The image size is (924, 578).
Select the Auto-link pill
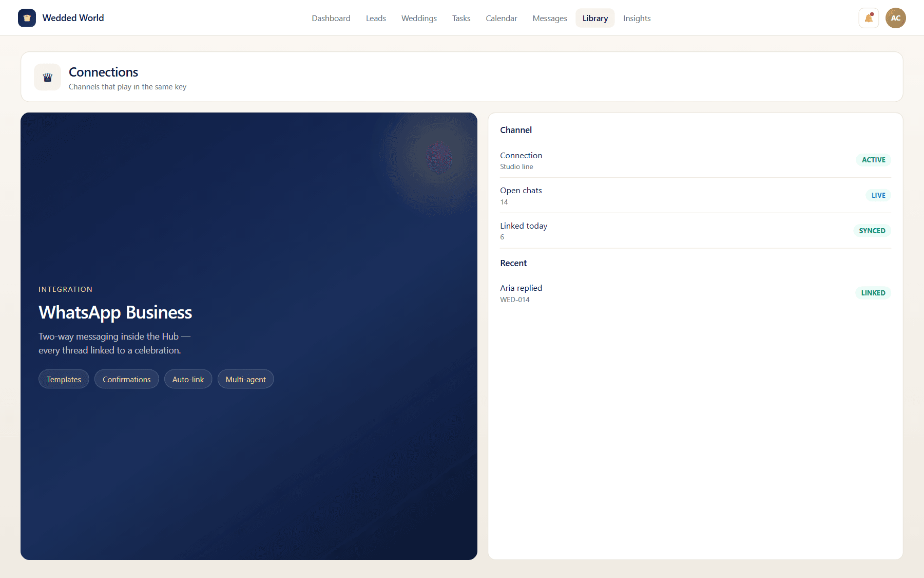(x=188, y=379)
